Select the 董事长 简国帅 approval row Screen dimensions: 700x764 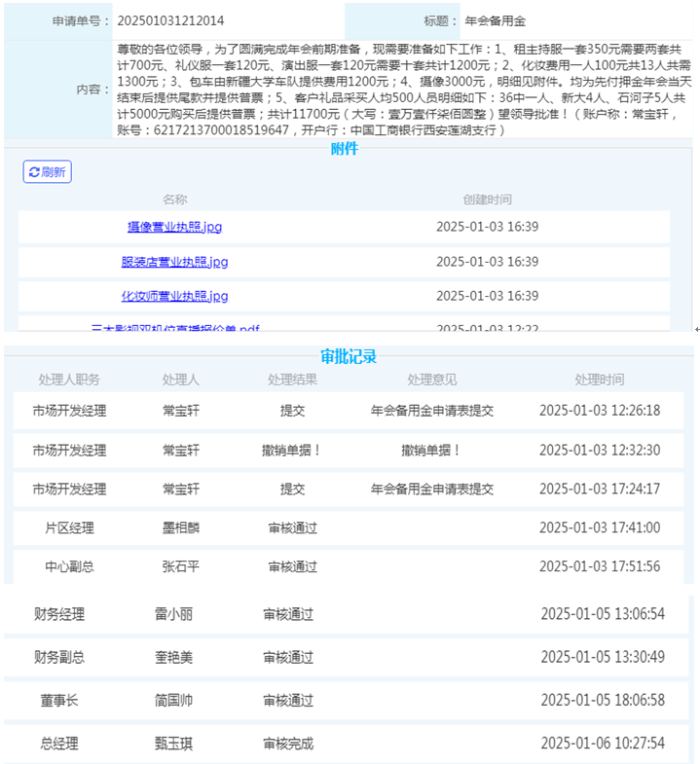[x=349, y=700]
